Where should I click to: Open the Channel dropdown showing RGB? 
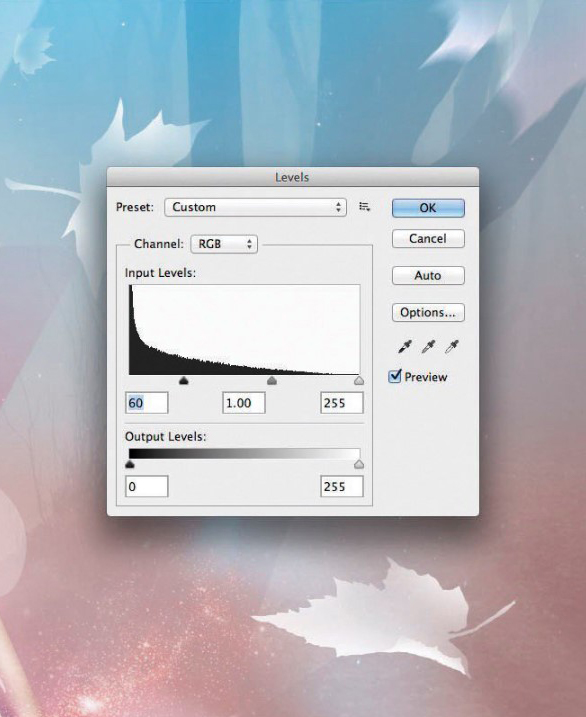point(224,244)
